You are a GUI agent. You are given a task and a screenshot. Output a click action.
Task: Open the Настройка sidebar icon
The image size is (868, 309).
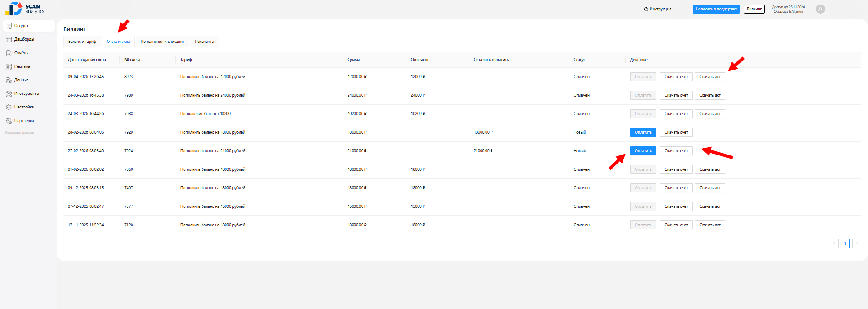(x=9, y=107)
